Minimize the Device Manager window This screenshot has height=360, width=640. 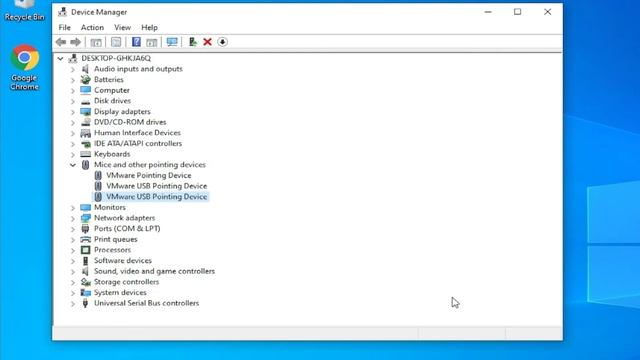pyautogui.click(x=488, y=12)
